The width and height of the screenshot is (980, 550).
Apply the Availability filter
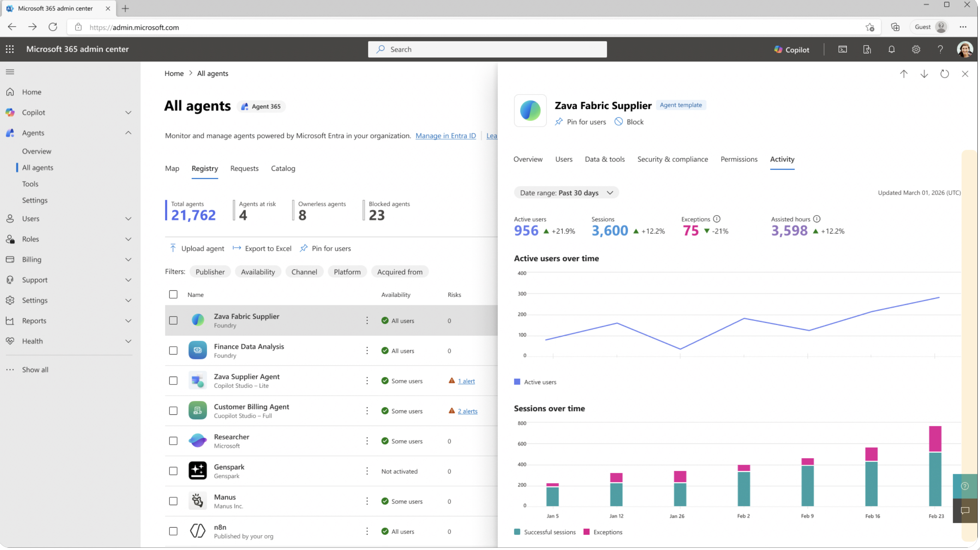coord(258,272)
